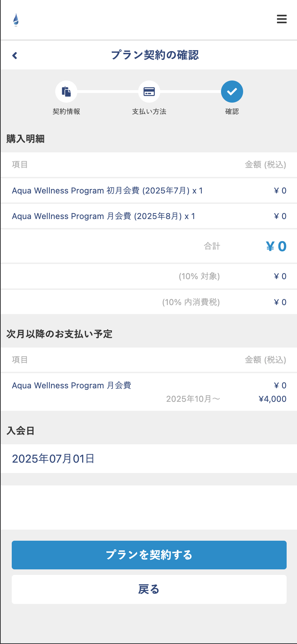
Task: Click the 次月以降のお支払い予定 heading
Action: (59, 334)
